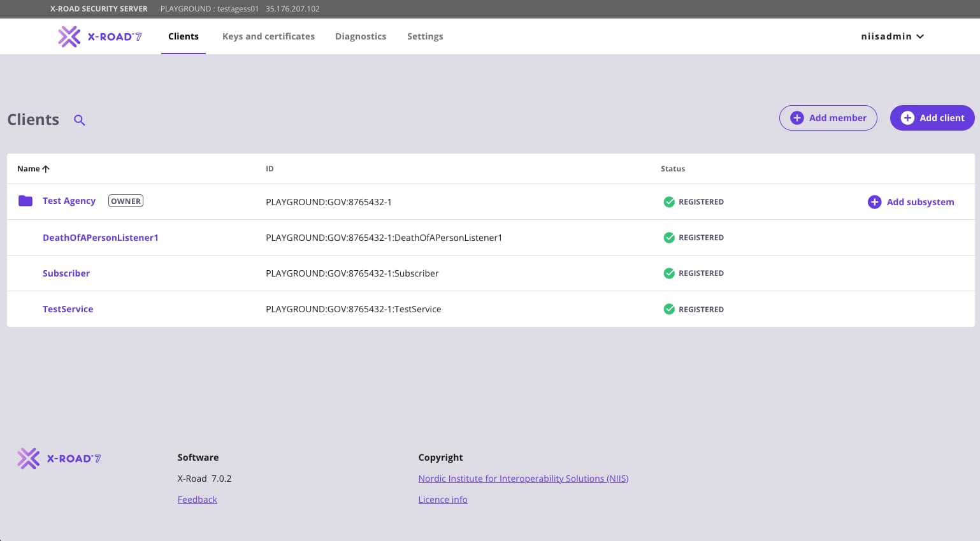Screen dimensions: 980x541
Task: Open the TestService subsystem
Action: pyautogui.click(x=68, y=309)
